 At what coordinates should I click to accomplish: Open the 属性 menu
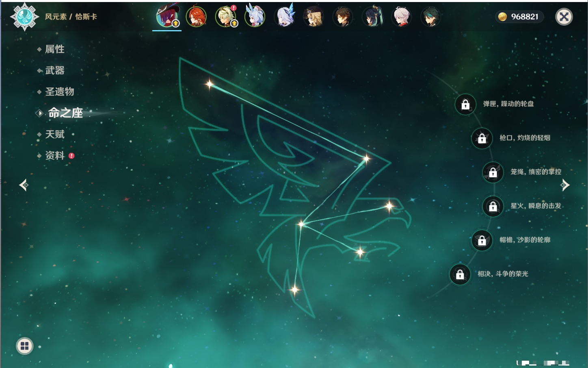(x=55, y=49)
